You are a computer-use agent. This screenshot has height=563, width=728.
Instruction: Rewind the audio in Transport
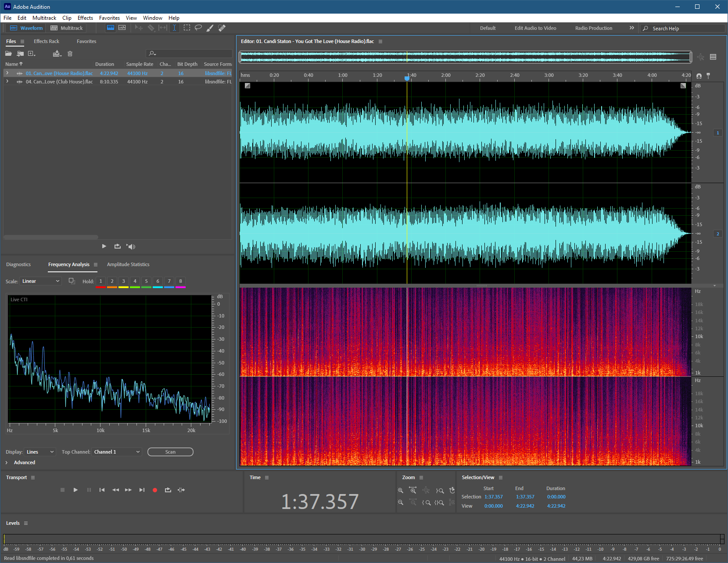pos(115,490)
